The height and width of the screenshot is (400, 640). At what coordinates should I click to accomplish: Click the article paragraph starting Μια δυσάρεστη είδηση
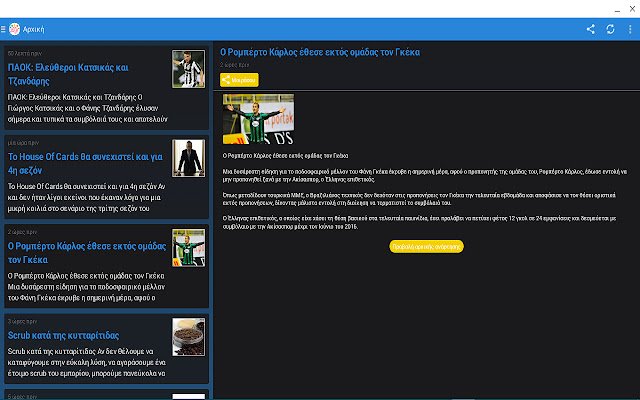pyautogui.click(x=424, y=176)
